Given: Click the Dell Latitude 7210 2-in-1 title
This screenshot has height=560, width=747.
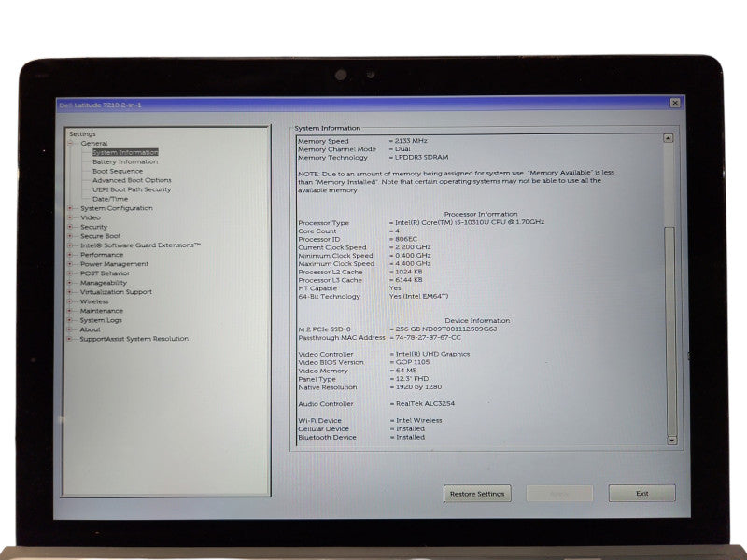Looking at the screenshot, I should 101,105.
